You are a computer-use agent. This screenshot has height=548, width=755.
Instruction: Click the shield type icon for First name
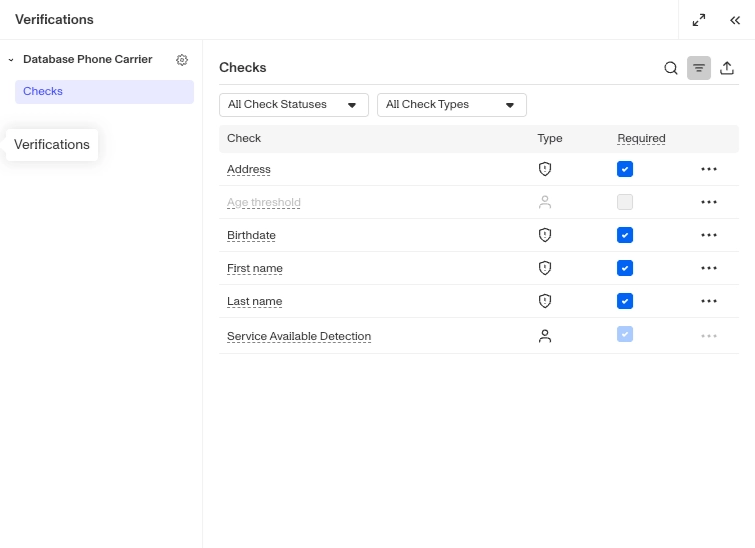(x=545, y=268)
